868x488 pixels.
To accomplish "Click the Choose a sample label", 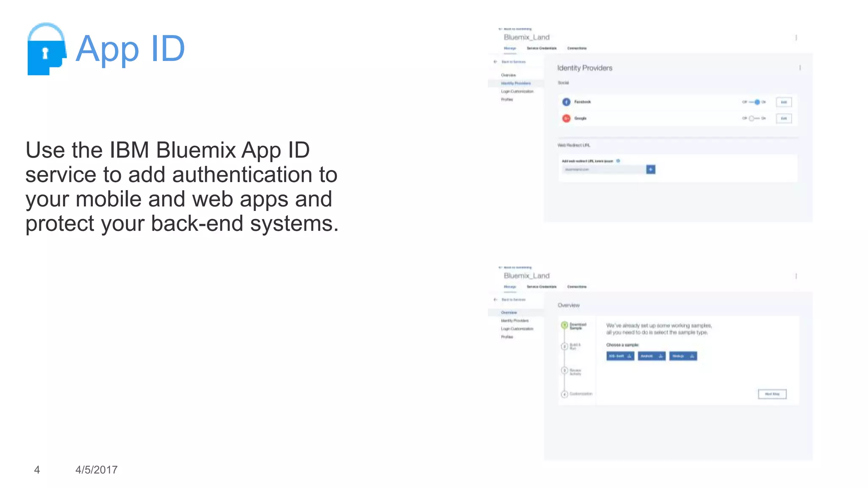I will tap(622, 345).
